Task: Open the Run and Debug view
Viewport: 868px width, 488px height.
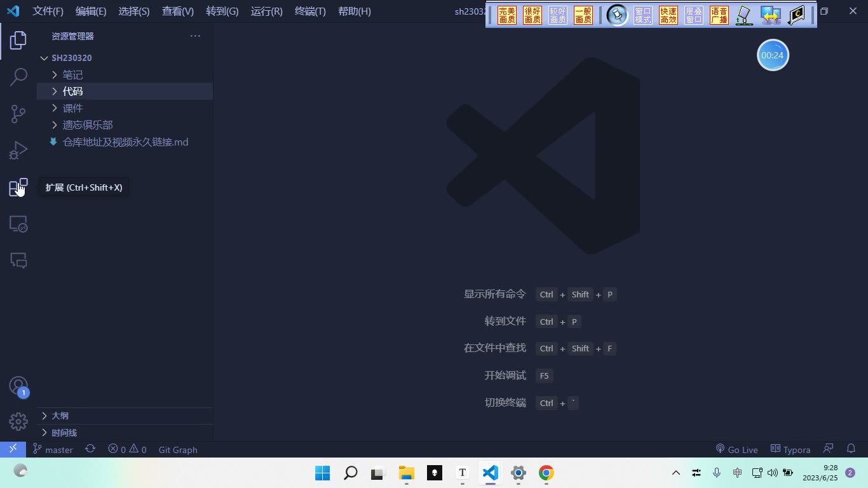Action: pyautogui.click(x=18, y=151)
